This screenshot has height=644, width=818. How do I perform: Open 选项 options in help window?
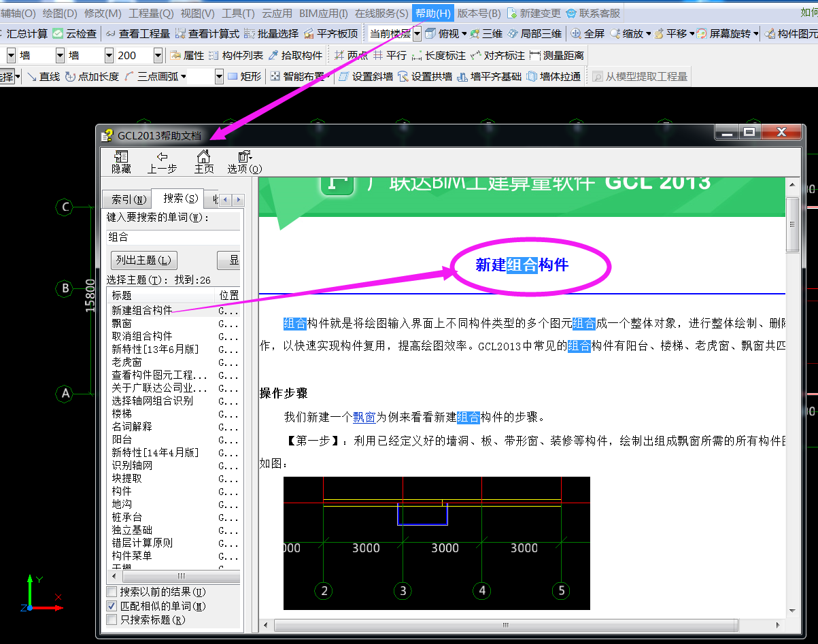click(244, 162)
